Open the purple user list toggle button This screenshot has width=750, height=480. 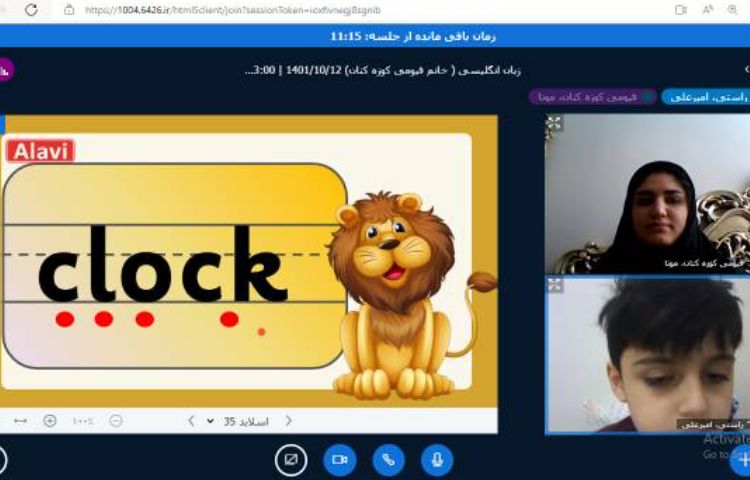(x=6, y=70)
